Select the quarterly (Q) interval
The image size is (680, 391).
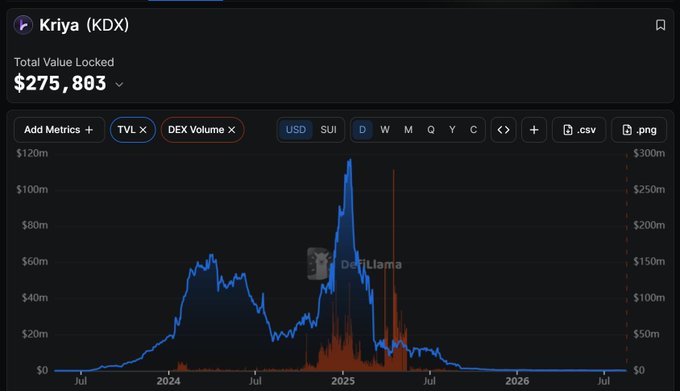point(431,130)
